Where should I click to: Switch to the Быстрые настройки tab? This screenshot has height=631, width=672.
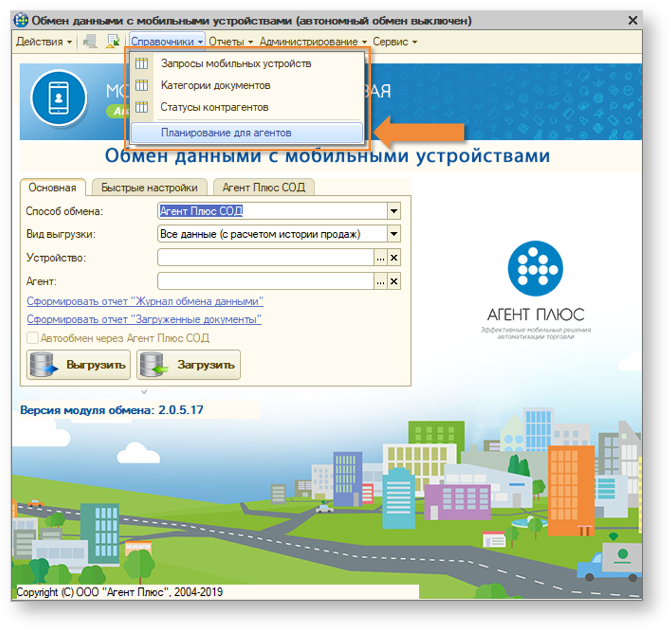149,187
